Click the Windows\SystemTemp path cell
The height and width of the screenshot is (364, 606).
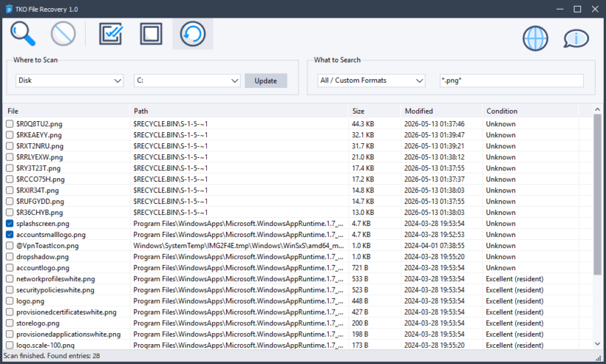point(239,246)
